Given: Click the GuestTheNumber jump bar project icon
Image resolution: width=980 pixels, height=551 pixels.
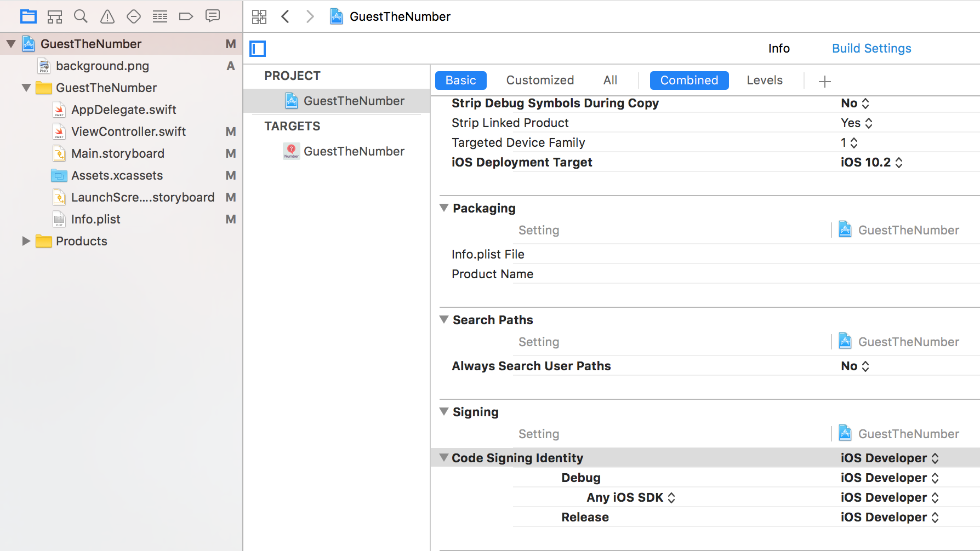Looking at the screenshot, I should pyautogui.click(x=337, y=16).
